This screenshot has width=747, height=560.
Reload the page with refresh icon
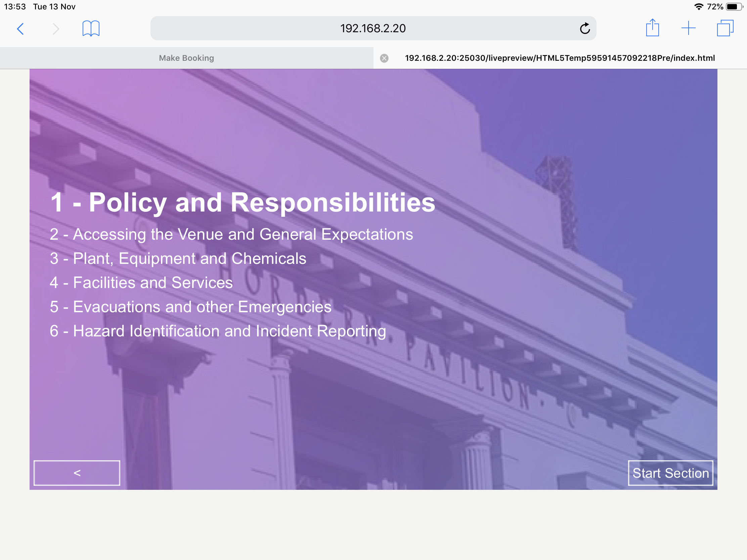pyautogui.click(x=584, y=28)
